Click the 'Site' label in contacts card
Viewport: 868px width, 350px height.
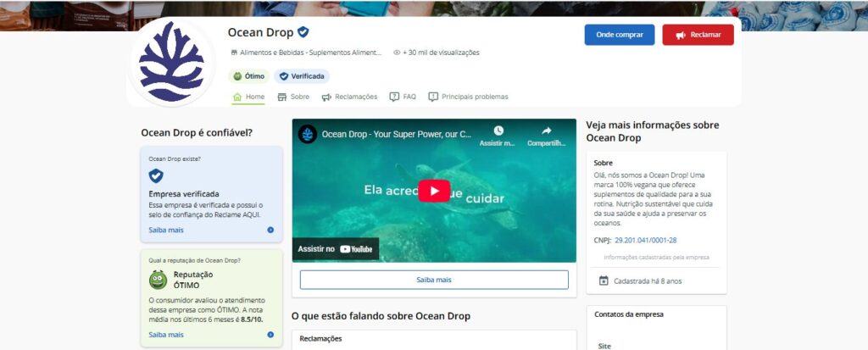604,346
